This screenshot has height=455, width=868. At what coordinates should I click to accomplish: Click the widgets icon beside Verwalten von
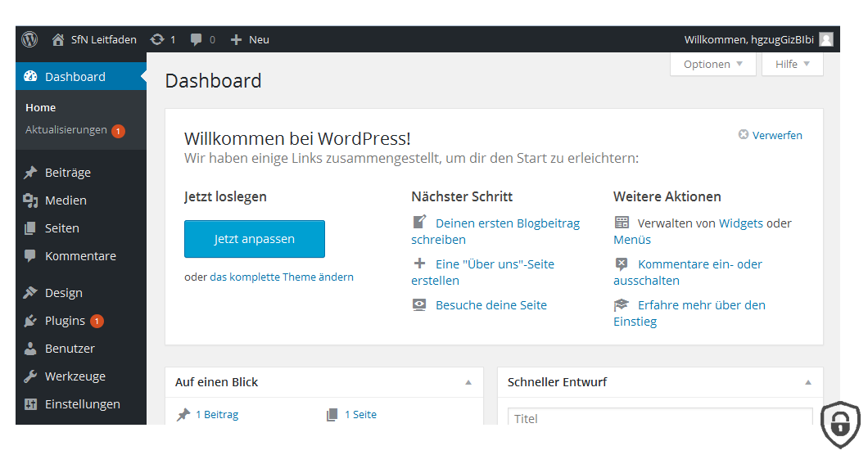[x=622, y=223]
